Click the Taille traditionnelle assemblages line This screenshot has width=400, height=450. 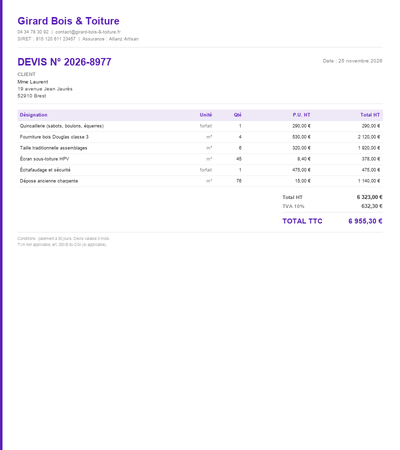coord(200,148)
